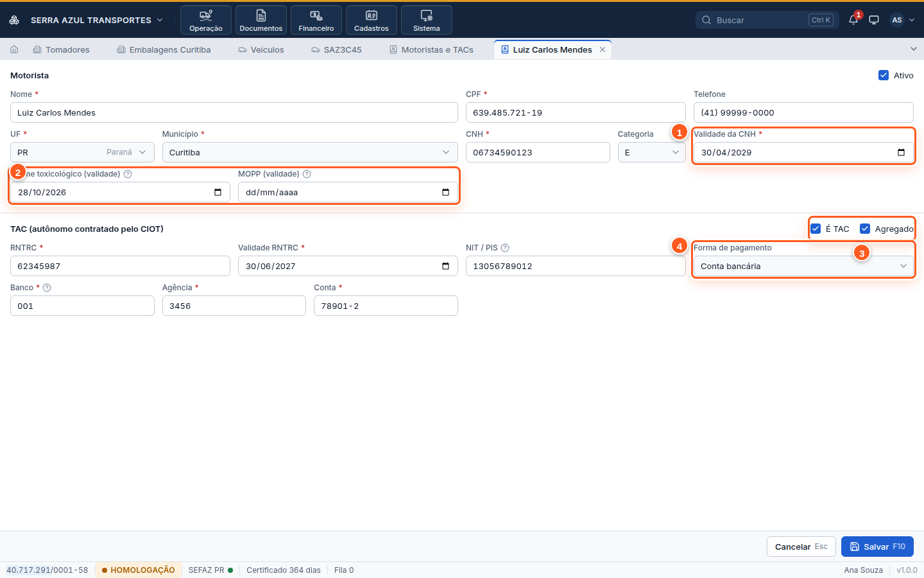This screenshot has width=924, height=578.
Task: Open calendar picker for Validade da CNH
Action: click(901, 152)
